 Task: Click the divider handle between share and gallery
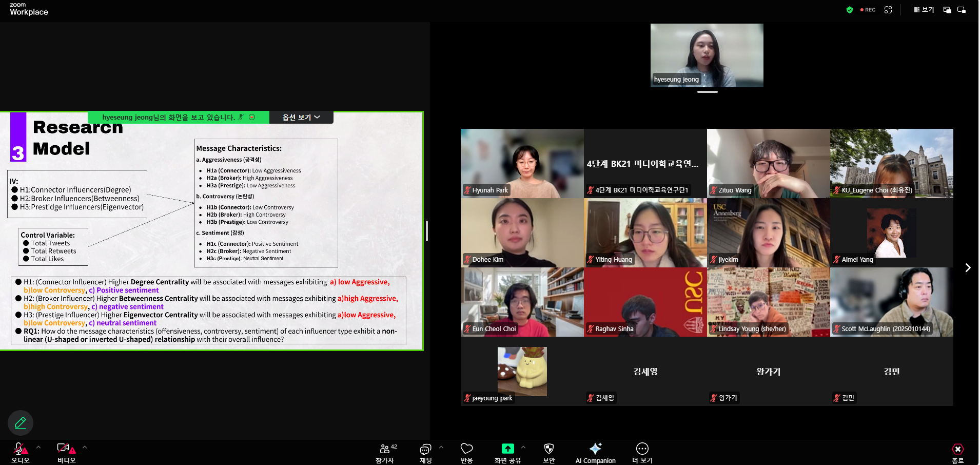click(427, 231)
